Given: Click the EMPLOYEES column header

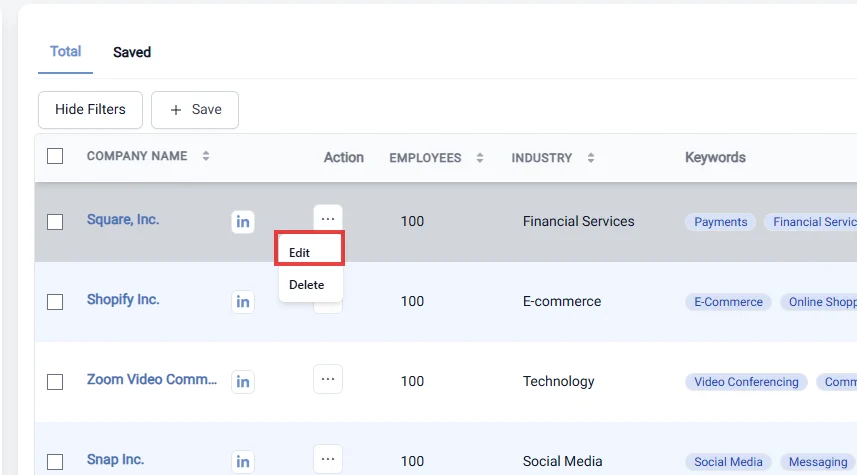Looking at the screenshot, I should click(x=425, y=158).
